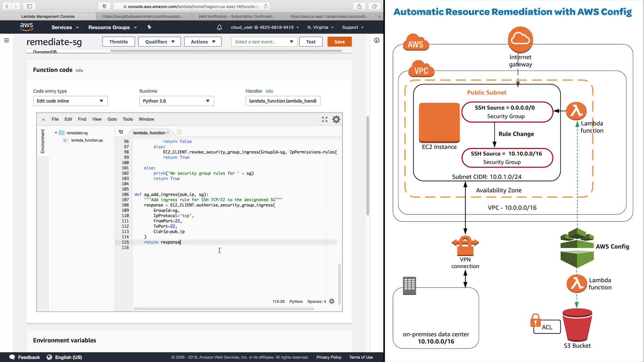Open status bar preferences gear icon

(x=332, y=301)
